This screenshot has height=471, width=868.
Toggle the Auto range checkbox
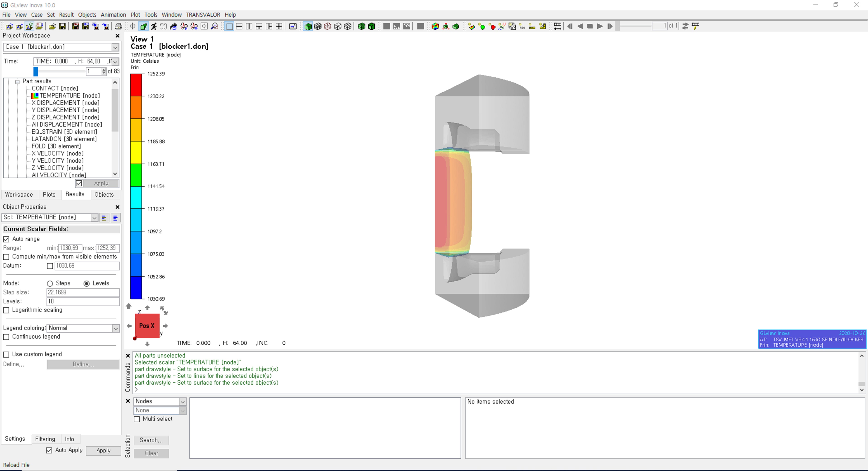click(x=6, y=239)
